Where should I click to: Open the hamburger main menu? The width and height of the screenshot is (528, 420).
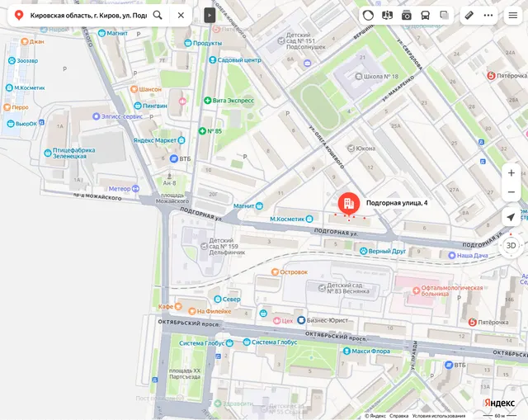pyautogui.click(x=513, y=15)
